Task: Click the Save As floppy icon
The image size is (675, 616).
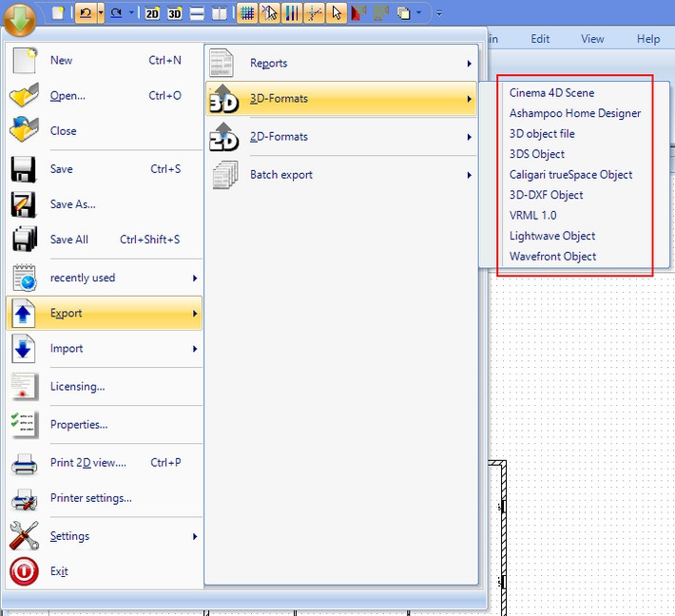Action: [24, 205]
